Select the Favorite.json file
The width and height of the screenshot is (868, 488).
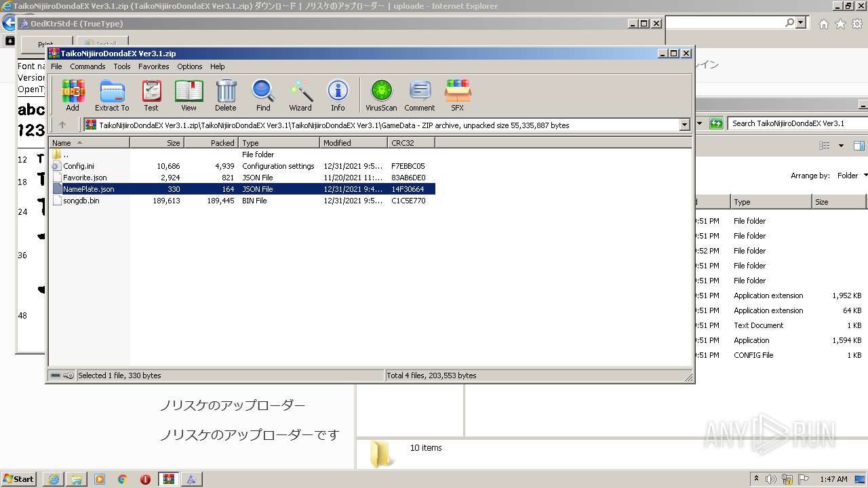tap(242, 178)
